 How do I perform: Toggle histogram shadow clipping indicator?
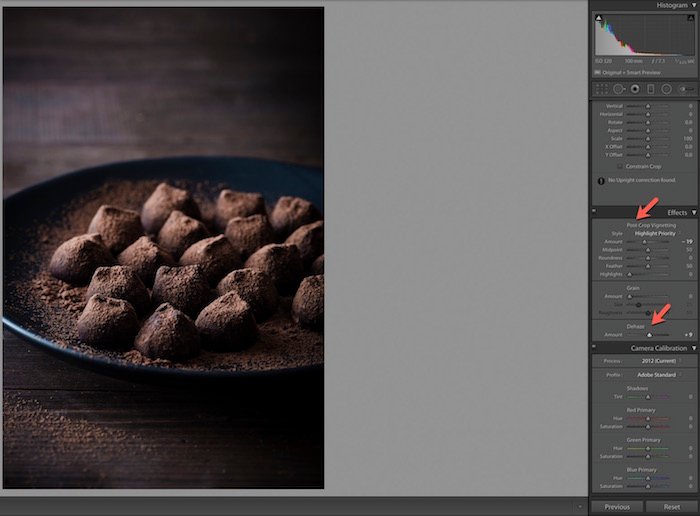point(599,19)
